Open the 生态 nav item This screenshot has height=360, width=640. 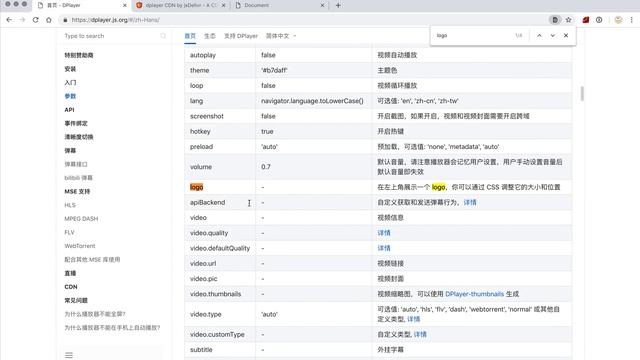[210, 36]
